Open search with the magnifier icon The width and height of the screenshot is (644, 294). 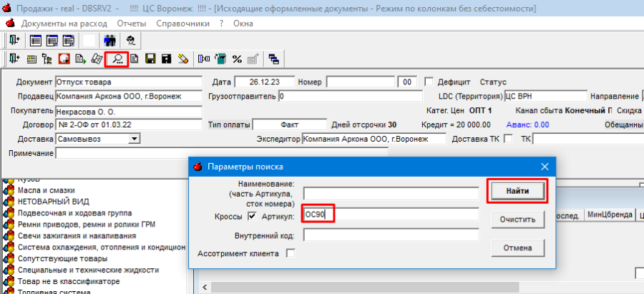[117, 59]
